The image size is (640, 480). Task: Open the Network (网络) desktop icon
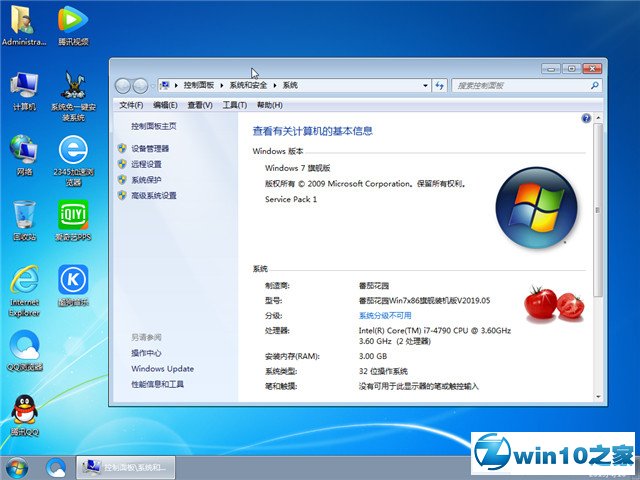click(24, 155)
